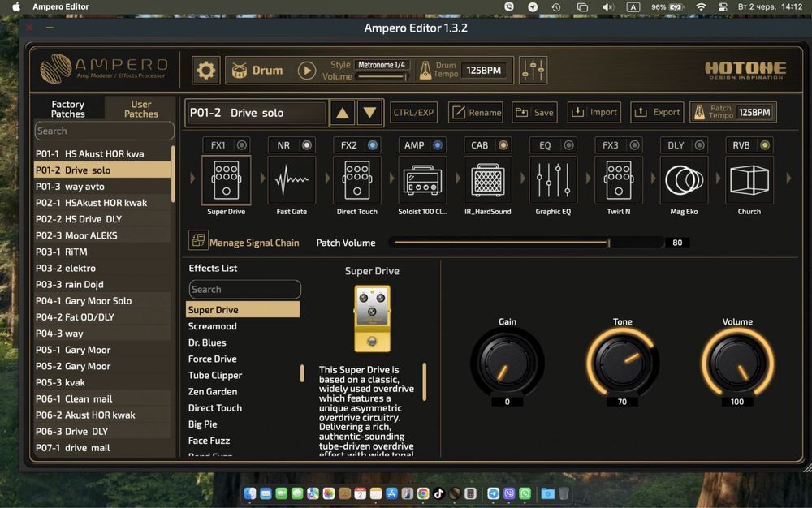Screen dimensions: 812x508
Task: Open the Trash in the dock
Action: (564, 493)
